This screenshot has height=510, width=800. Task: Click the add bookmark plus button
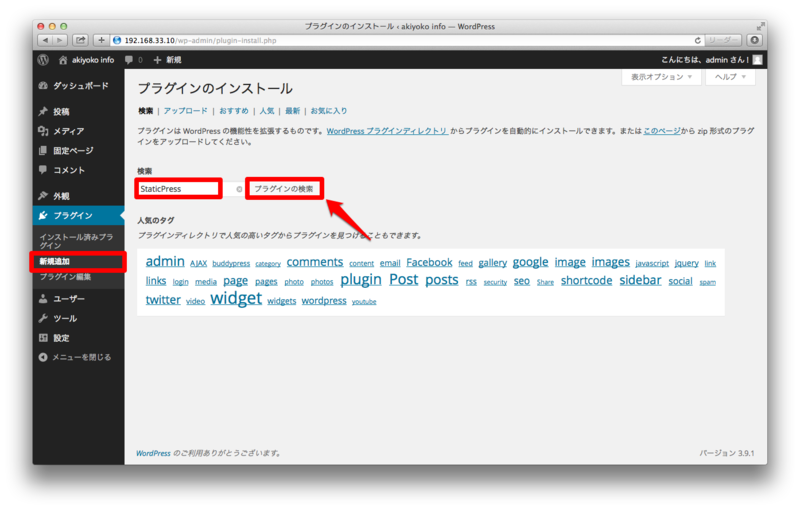[x=101, y=40]
